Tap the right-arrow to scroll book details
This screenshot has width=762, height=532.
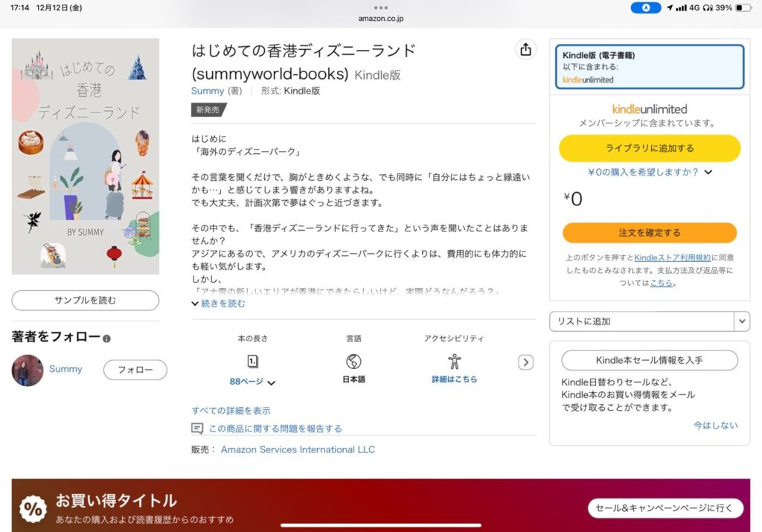525,362
